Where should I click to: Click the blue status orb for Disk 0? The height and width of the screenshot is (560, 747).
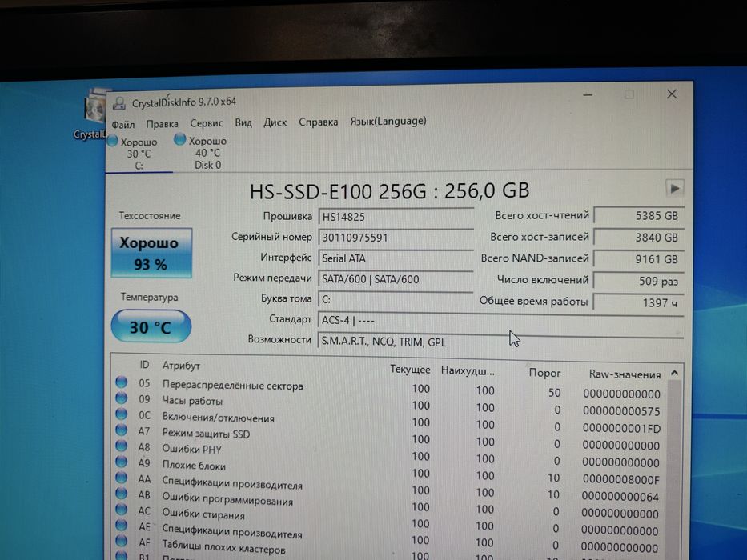[x=179, y=139]
